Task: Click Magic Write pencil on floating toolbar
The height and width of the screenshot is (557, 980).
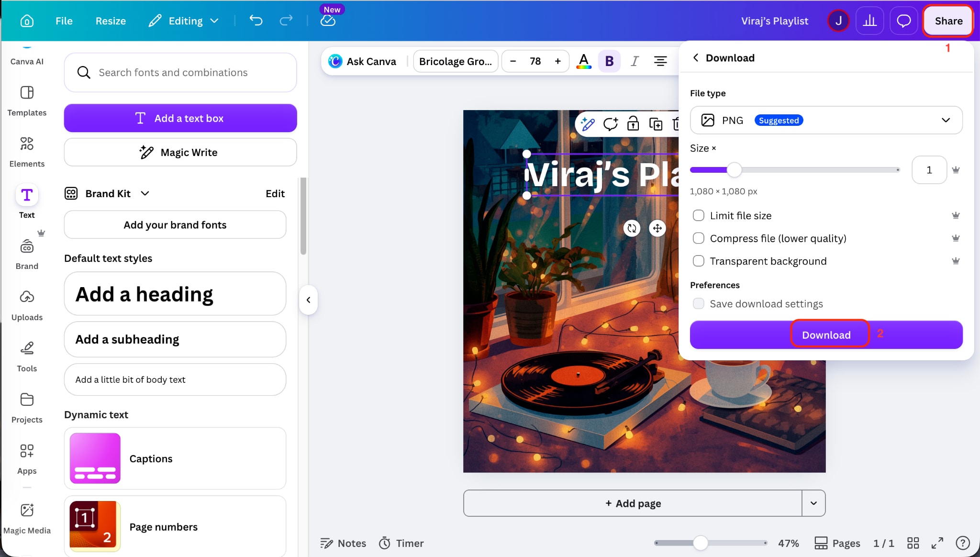Action: tap(588, 124)
